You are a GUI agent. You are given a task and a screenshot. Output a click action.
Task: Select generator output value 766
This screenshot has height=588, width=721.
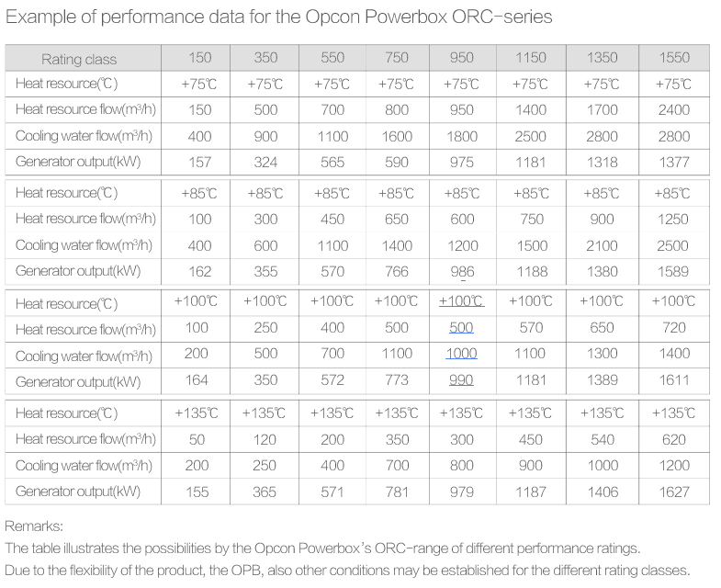pyautogui.click(x=397, y=271)
